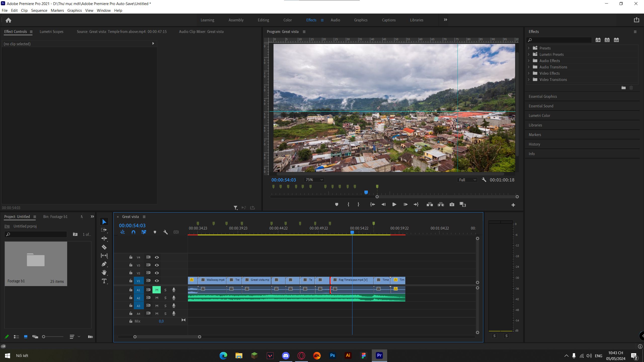Image resolution: width=644 pixels, height=362 pixels.
Task: Open Essential Graphics panel
Action: pyautogui.click(x=543, y=97)
